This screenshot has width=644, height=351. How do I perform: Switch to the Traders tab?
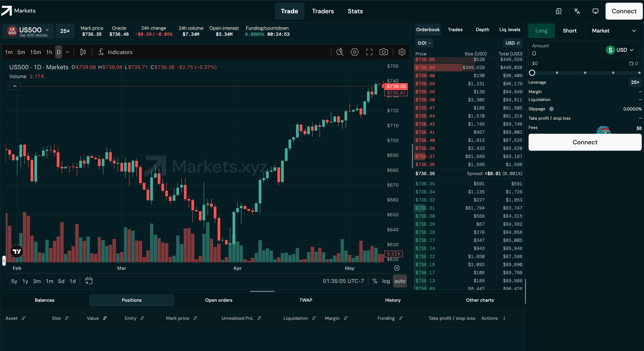tap(323, 11)
